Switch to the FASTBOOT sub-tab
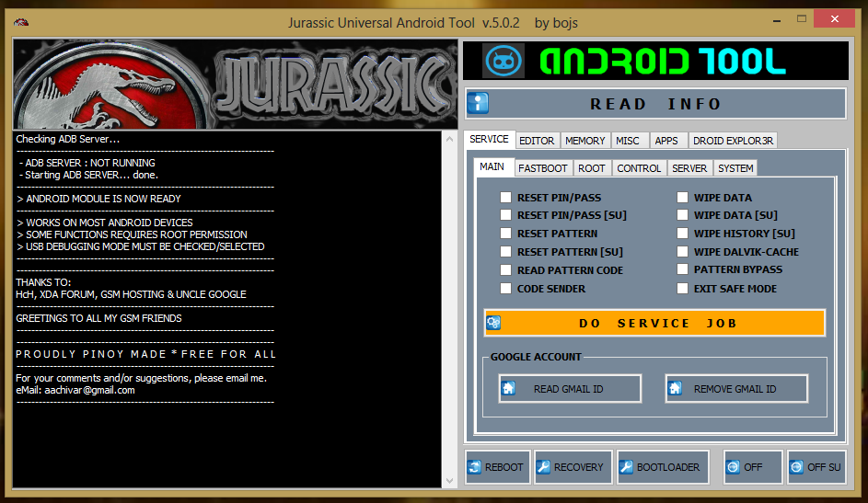Viewport: 868px width, 503px height. 542,168
